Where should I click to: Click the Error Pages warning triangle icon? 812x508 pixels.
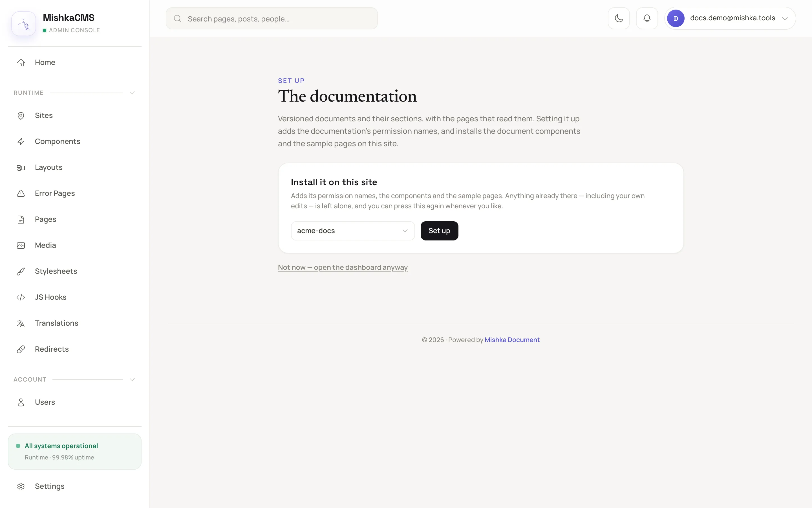click(21, 194)
